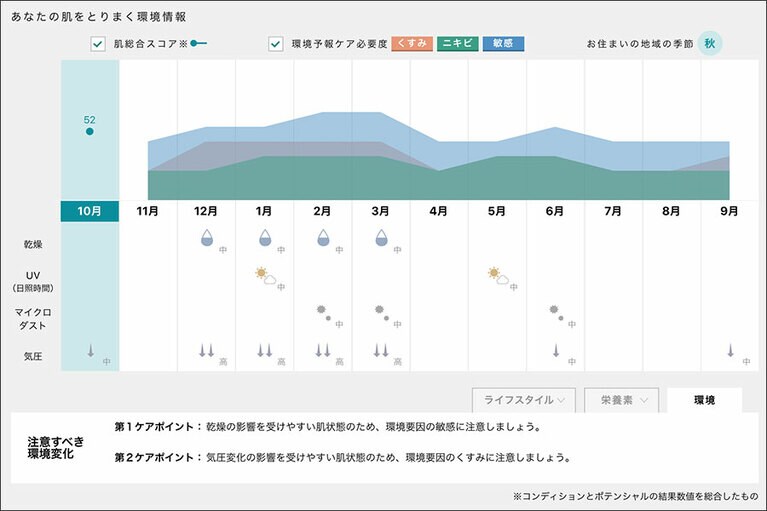The image size is (767, 511).
Task: Open the ライフスタイル dropdown
Action: 524,400
